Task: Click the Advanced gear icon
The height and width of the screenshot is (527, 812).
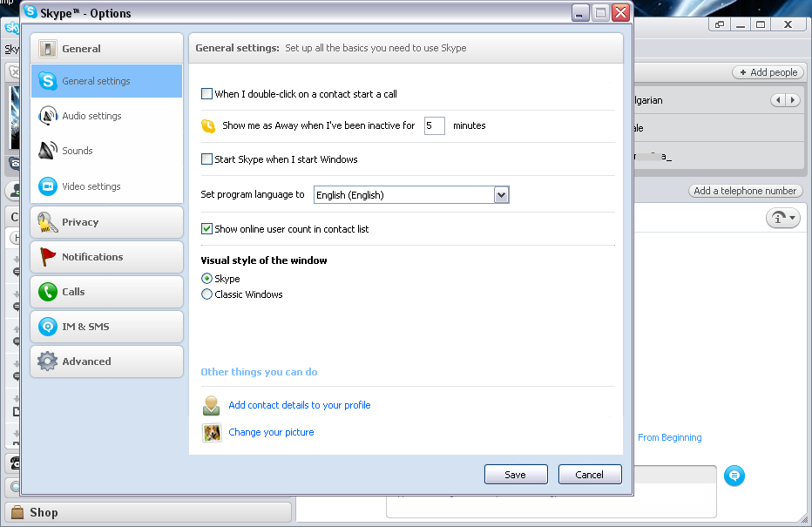Action: click(48, 361)
